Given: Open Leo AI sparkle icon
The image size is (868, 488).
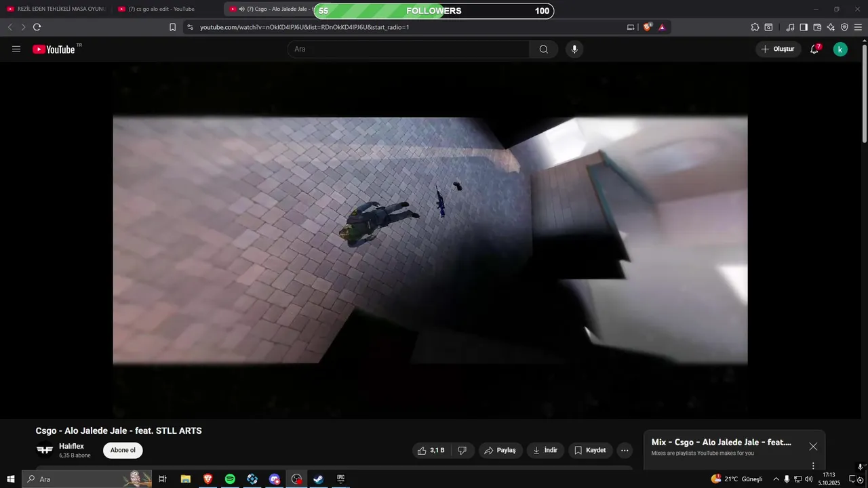Looking at the screenshot, I should coord(831,27).
